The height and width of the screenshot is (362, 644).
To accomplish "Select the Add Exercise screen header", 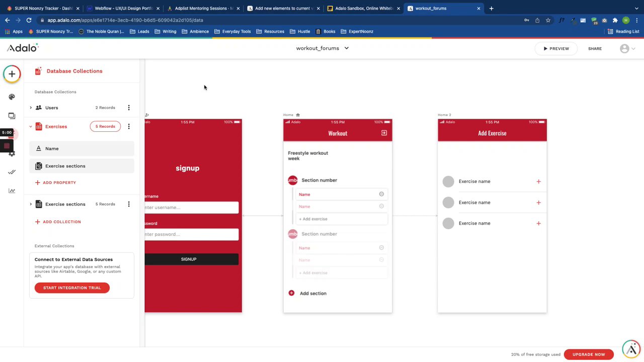I will 492,133.
